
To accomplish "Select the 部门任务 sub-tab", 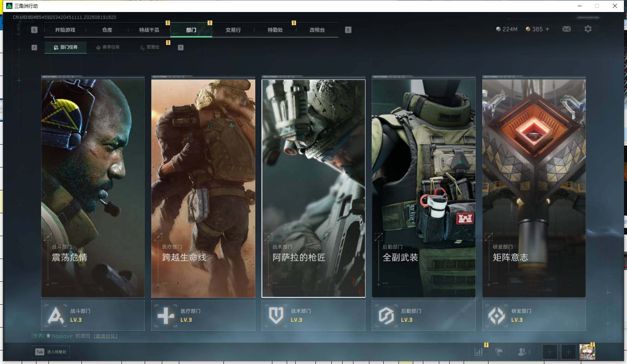I will [x=66, y=47].
